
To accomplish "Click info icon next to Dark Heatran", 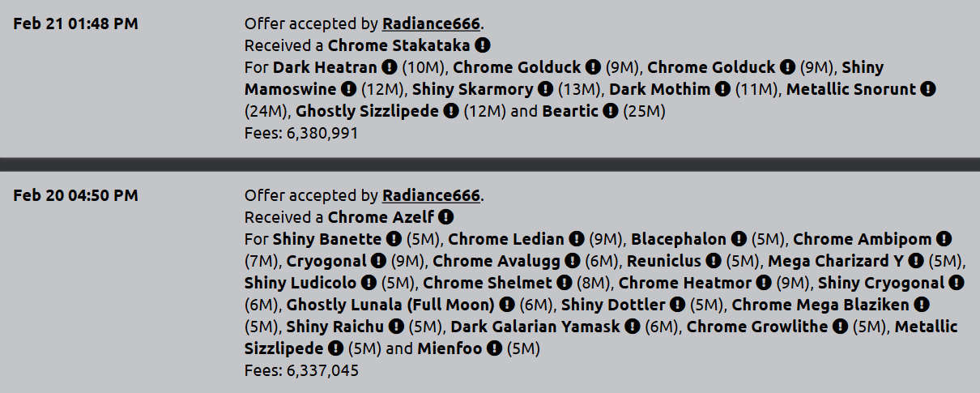I will pyautogui.click(x=390, y=67).
